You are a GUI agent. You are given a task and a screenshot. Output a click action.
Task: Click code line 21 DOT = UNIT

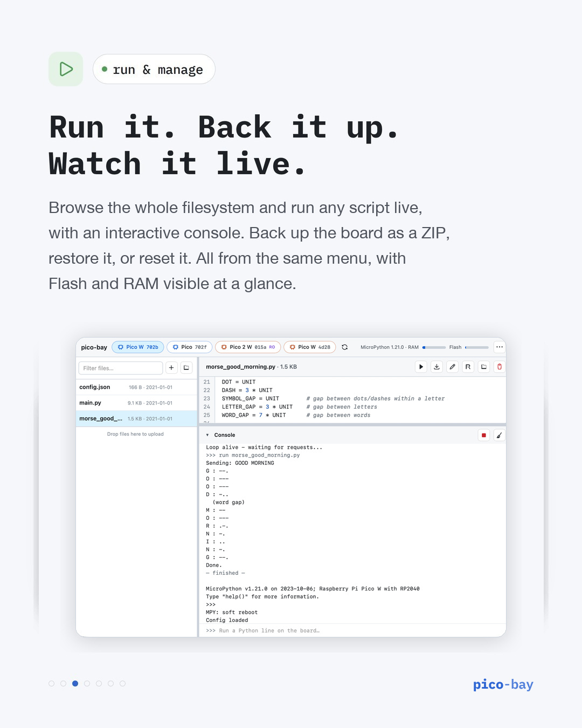point(239,382)
